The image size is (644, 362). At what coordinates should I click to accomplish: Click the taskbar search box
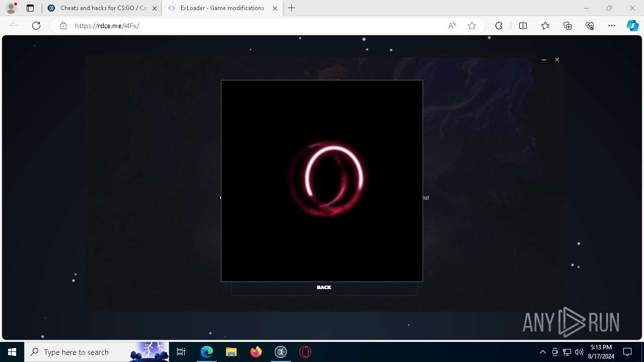point(97,352)
